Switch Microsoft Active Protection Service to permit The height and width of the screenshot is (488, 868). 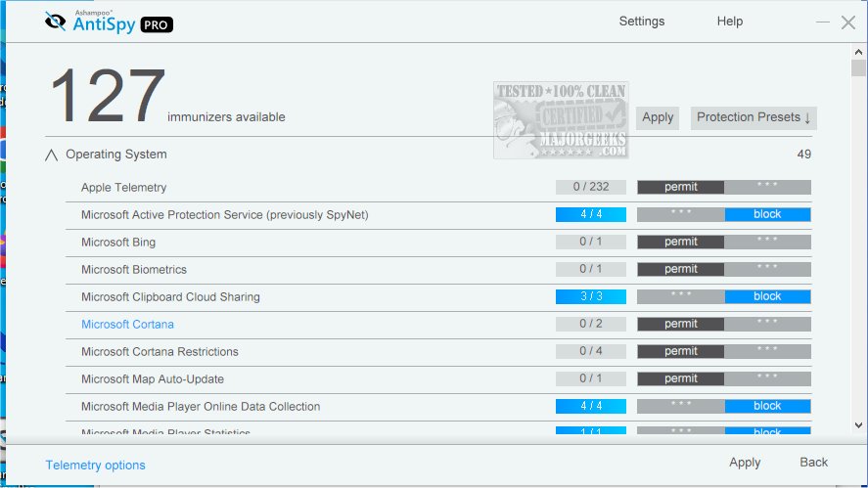pyautogui.click(x=681, y=214)
